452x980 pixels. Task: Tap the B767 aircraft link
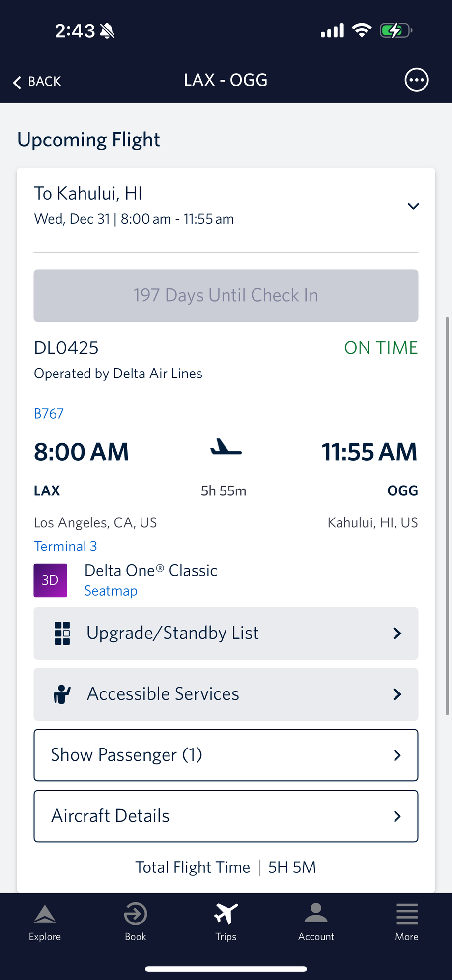click(x=49, y=414)
